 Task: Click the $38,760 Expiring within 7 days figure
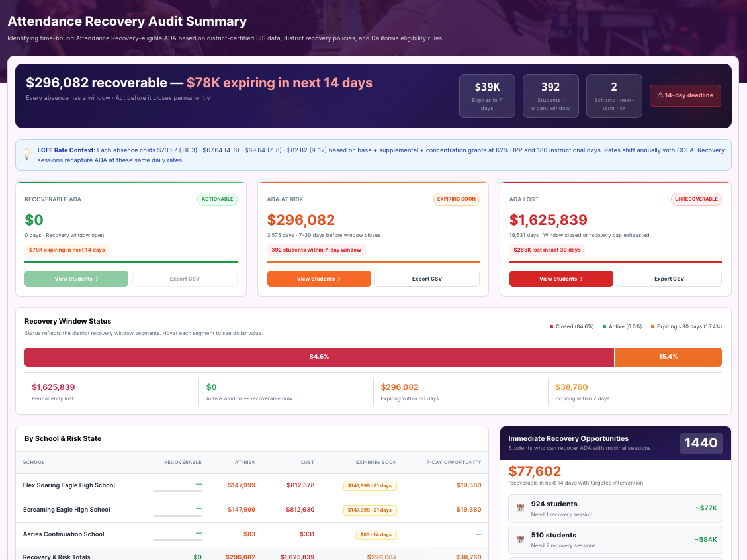point(572,387)
